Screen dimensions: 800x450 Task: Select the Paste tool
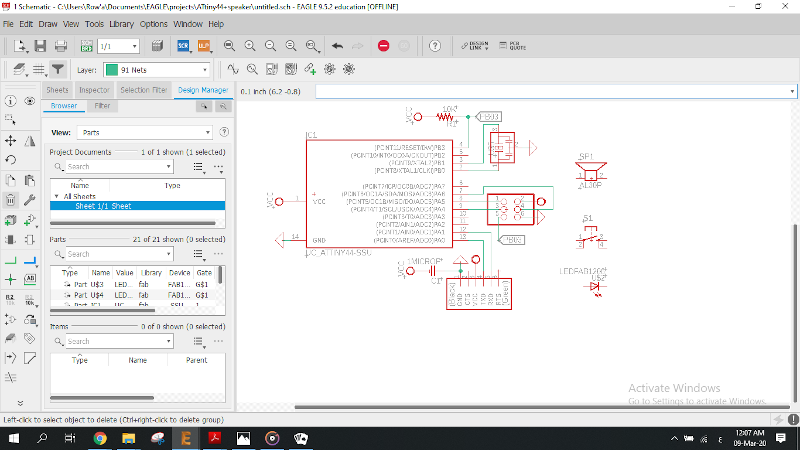point(30,181)
